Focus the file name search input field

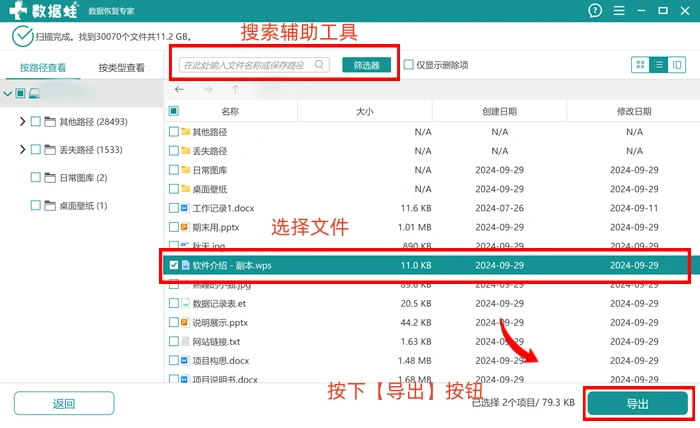(x=254, y=65)
